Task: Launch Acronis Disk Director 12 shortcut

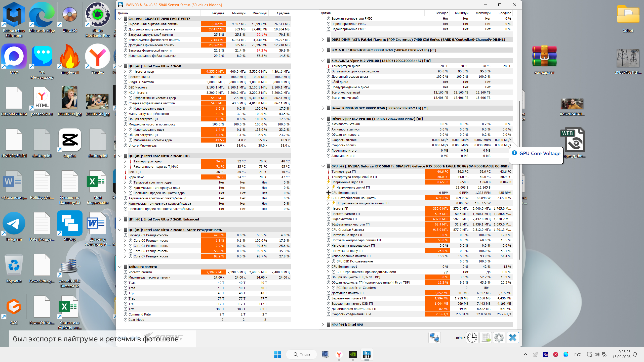Action: click(70, 274)
